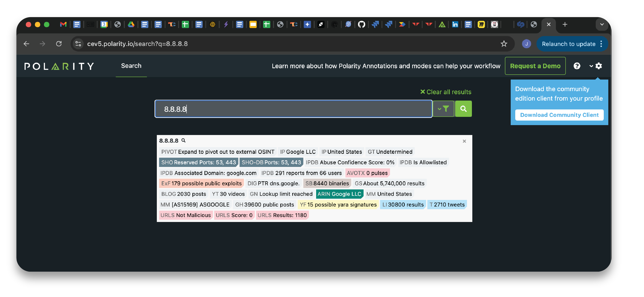Open the YT 30 videos tag
This screenshot has width=644, height=297.
(228, 194)
